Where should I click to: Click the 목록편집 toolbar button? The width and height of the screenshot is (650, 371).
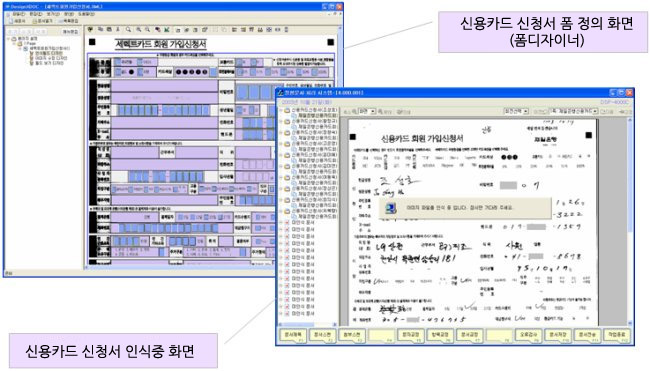pyautogui.click(x=68, y=21)
